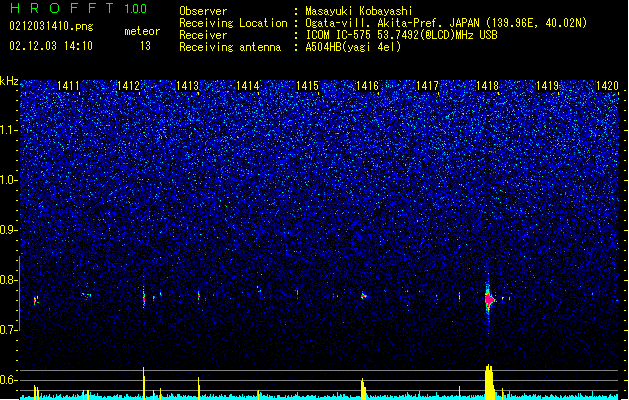
Task: Click the yellow power bar under 1416
Action: (363, 389)
